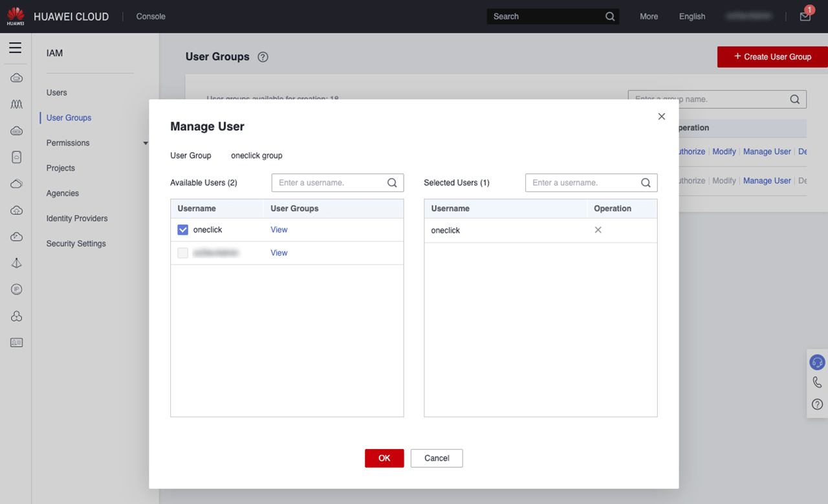Click the hamburger menu icon in the sidebar
Image resolution: width=828 pixels, height=504 pixels.
(x=15, y=48)
